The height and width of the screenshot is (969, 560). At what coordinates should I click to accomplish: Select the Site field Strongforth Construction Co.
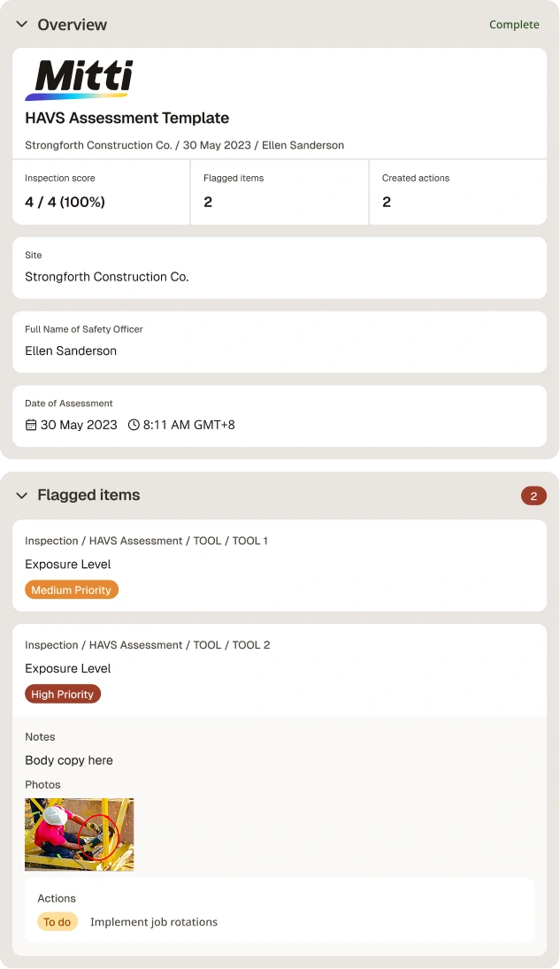click(x=280, y=267)
